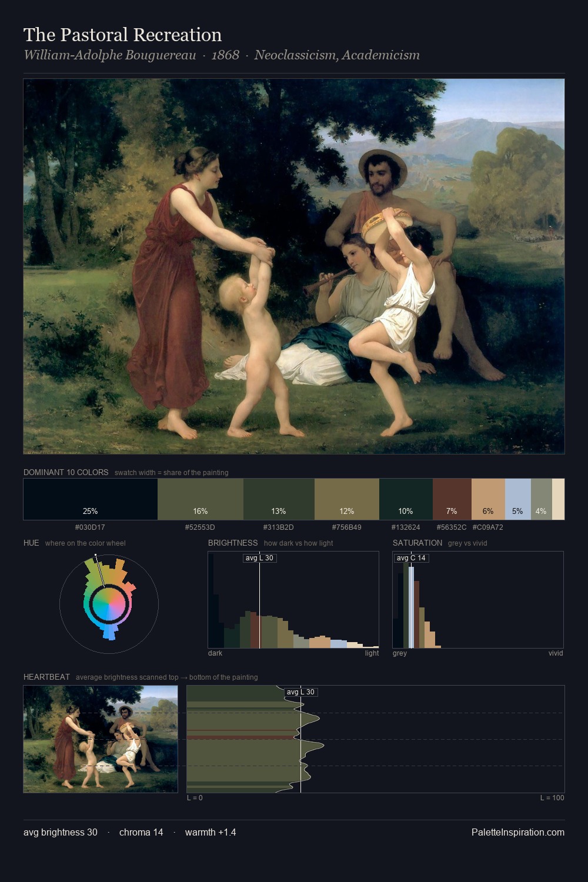This screenshot has width=588, height=882.
Task: Select the 16% olive green swatch
Action: 201,499
